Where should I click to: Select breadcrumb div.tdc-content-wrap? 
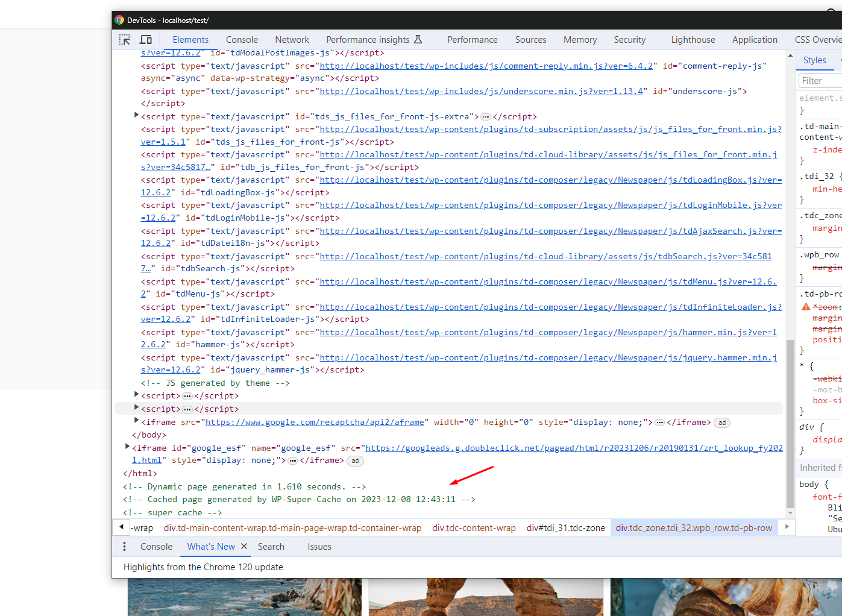coord(474,528)
